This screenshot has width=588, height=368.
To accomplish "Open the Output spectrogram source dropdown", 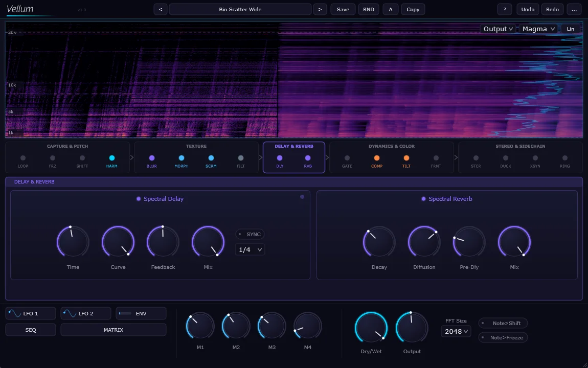I will [x=498, y=29].
